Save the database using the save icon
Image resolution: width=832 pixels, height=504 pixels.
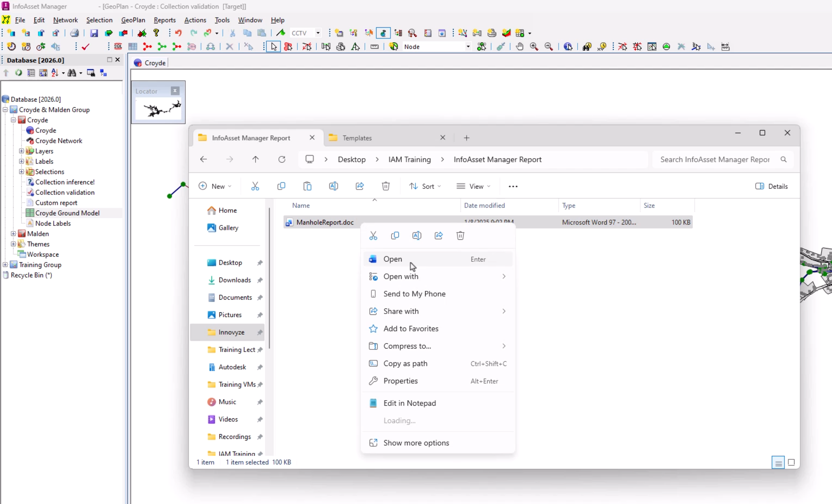click(x=94, y=33)
